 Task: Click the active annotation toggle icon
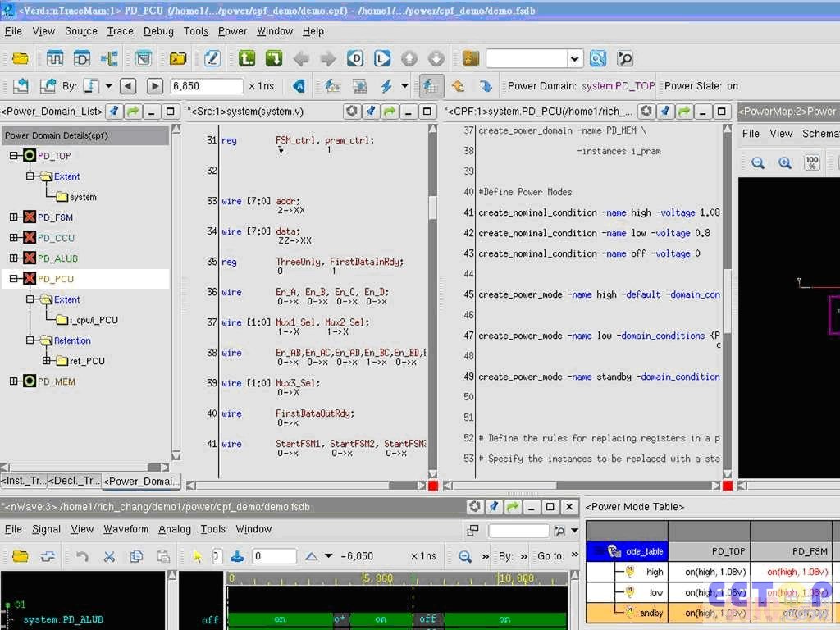coord(431,85)
